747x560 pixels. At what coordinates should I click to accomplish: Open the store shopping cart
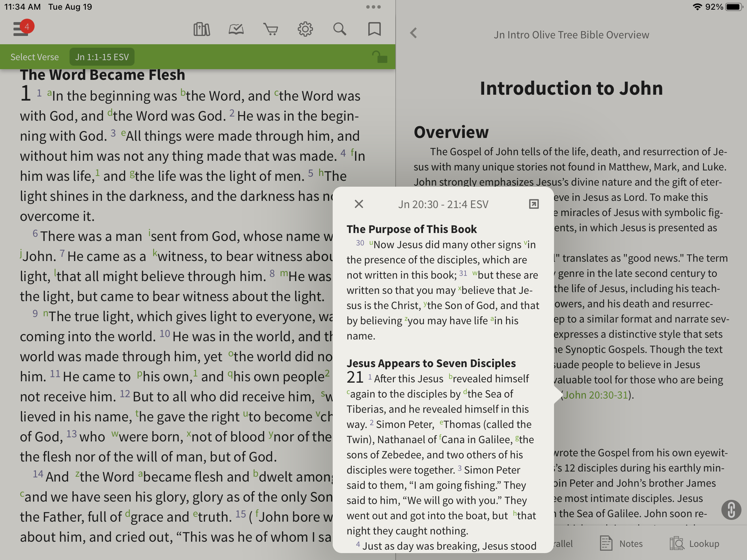270,29
